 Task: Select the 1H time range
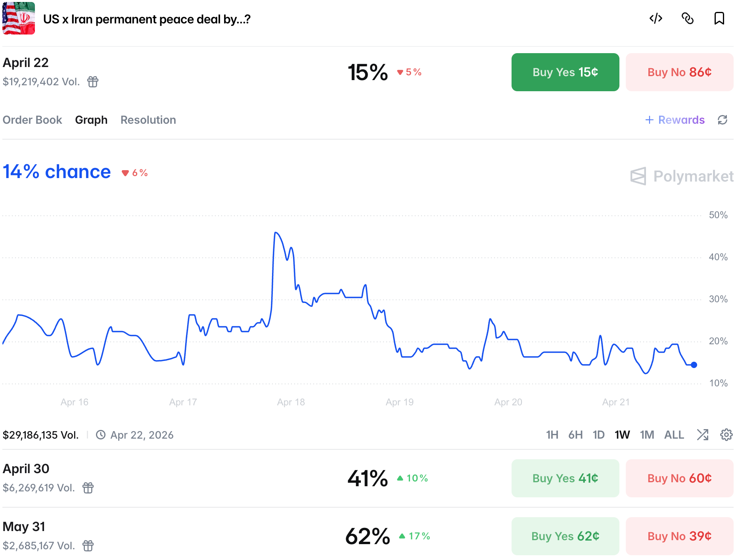(552, 435)
